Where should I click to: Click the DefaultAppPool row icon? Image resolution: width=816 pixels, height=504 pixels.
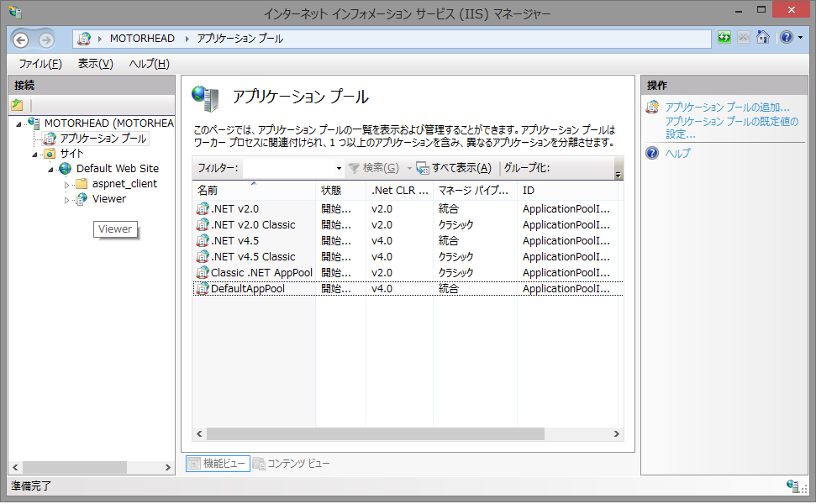click(202, 289)
